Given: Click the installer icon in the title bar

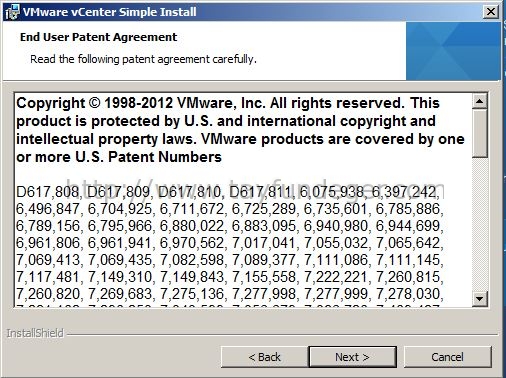Looking at the screenshot, I should (12, 12).
